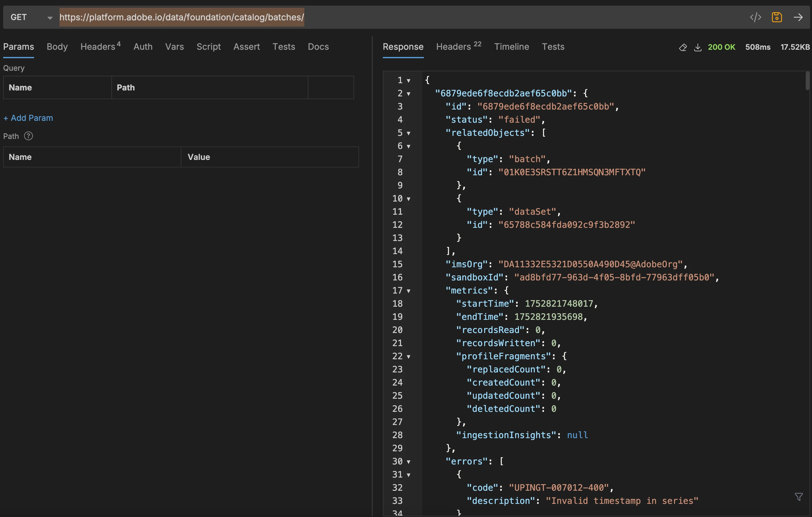
Task: Open the Timeline tab
Action: click(x=511, y=47)
